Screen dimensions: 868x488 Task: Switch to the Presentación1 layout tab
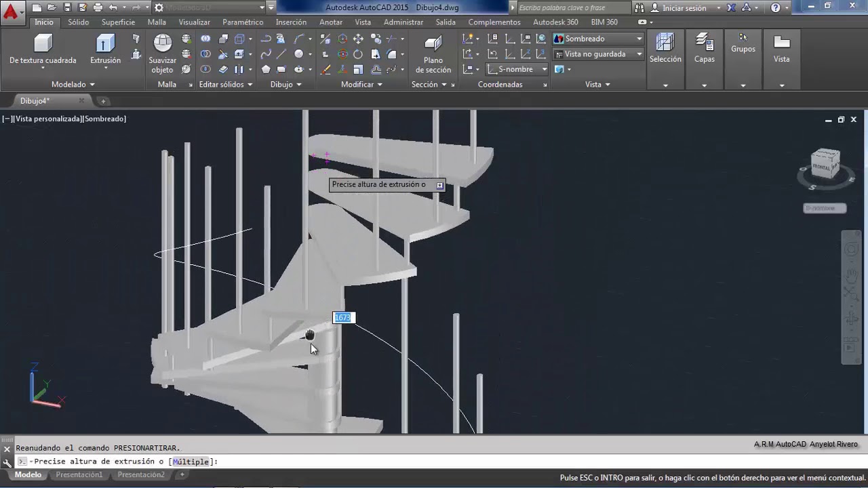coord(79,475)
